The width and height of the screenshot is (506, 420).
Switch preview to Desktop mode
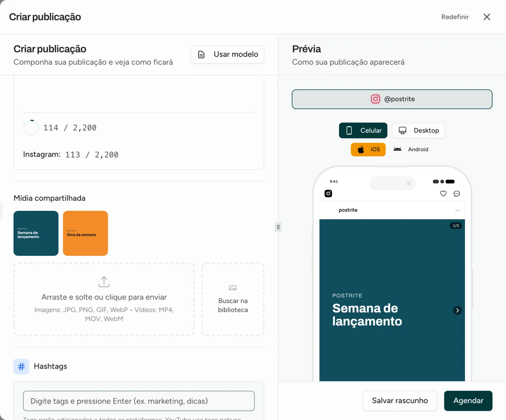[418, 130]
